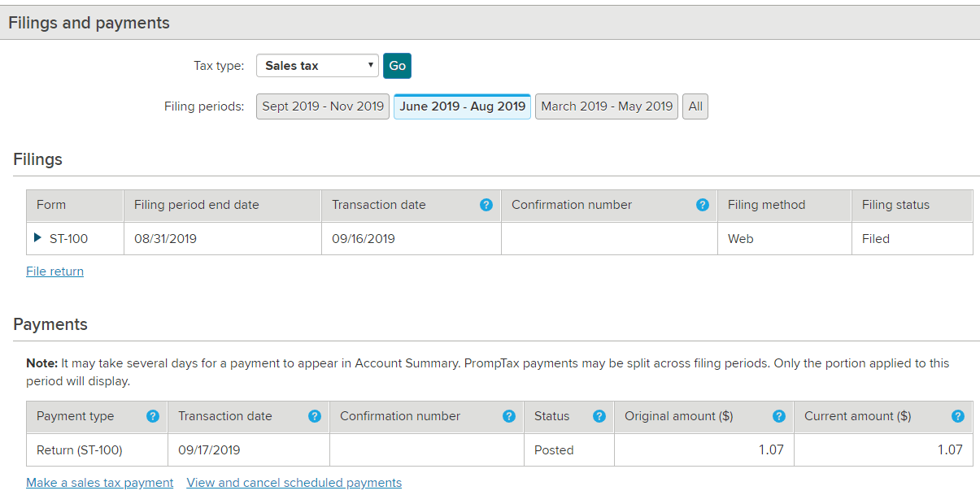Click Make a sales tax payment link
The height and width of the screenshot is (495, 980).
pos(99,483)
